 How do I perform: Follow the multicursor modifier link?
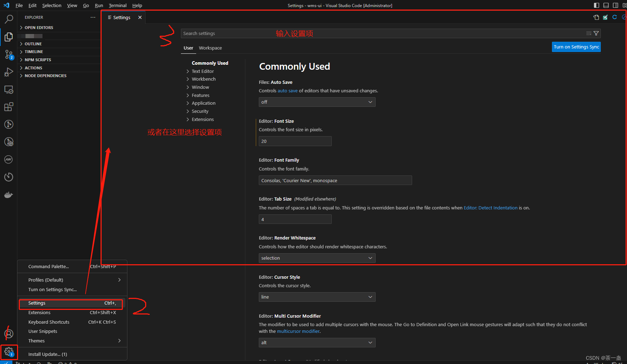[x=298, y=331]
